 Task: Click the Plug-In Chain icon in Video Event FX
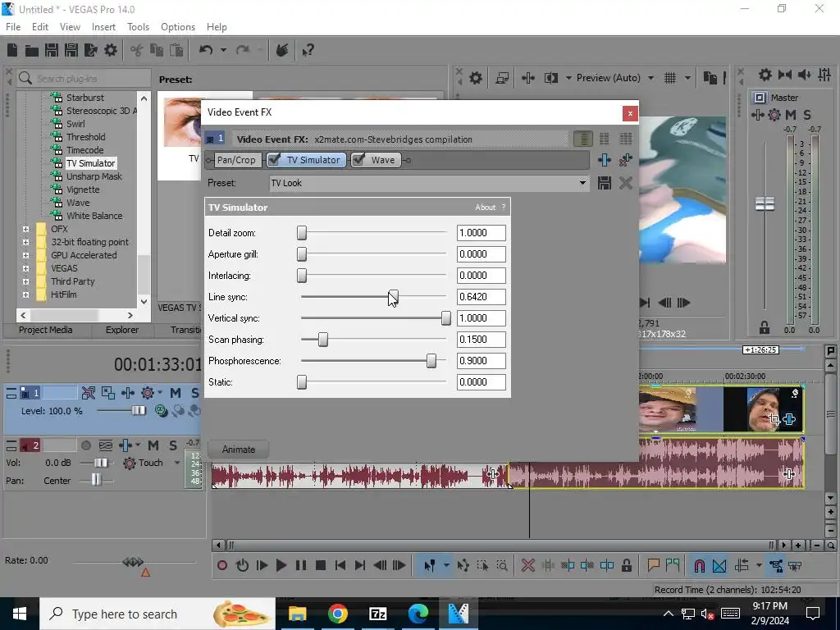point(605,160)
